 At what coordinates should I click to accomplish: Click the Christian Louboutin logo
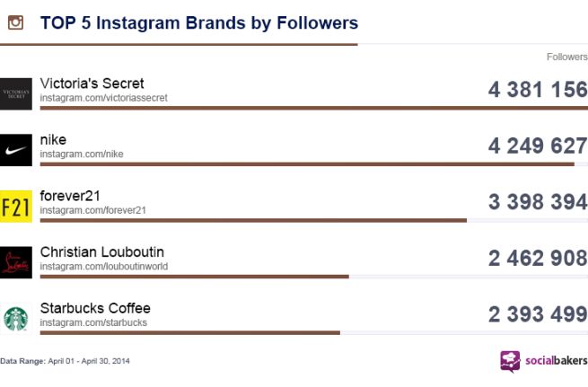tap(16, 262)
